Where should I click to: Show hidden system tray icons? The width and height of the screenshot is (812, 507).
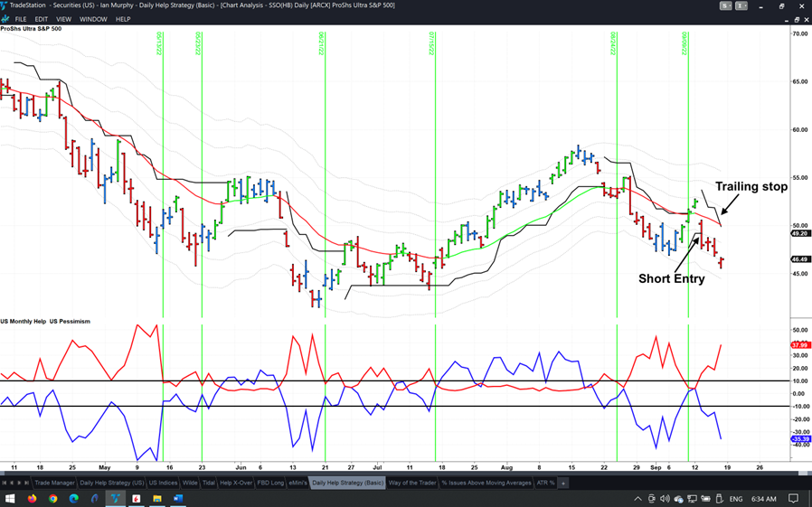click(637, 499)
